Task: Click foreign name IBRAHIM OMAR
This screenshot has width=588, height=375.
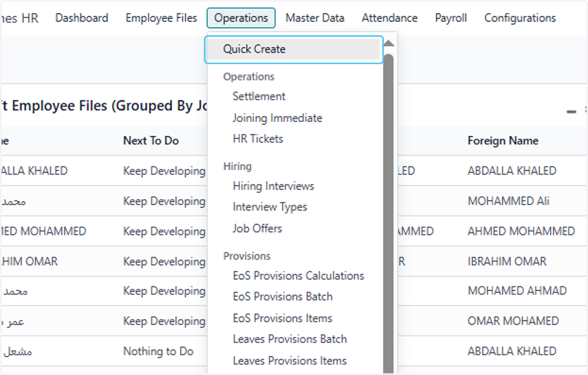Action: pyautogui.click(x=507, y=262)
